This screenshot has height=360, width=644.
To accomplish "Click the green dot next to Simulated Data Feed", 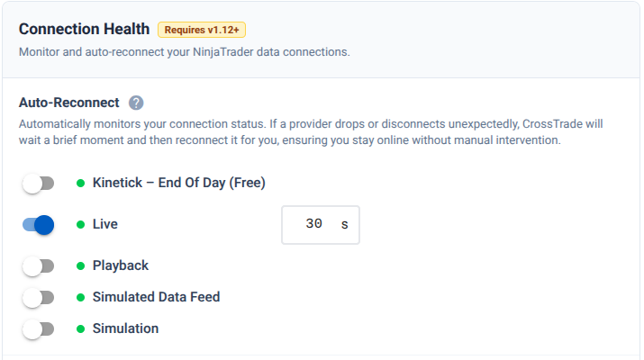I will pos(80,297).
